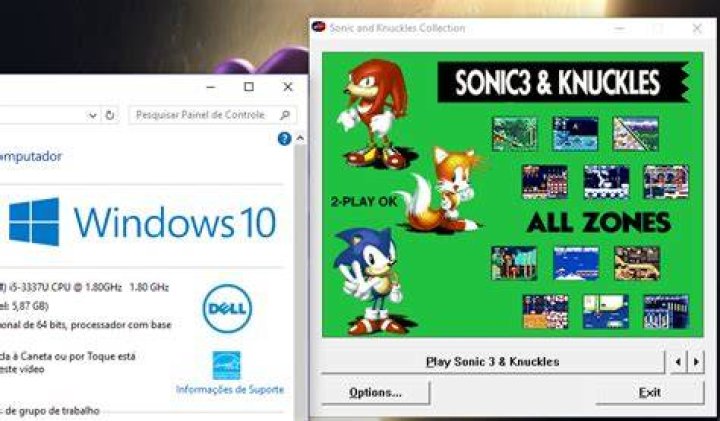
Task: Select next game with right arrow
Action: [x=696, y=362]
